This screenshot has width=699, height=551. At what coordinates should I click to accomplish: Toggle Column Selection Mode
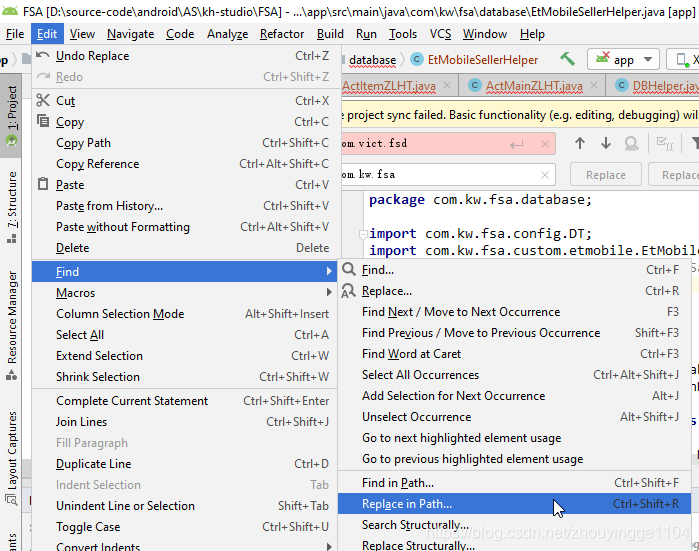184,314
